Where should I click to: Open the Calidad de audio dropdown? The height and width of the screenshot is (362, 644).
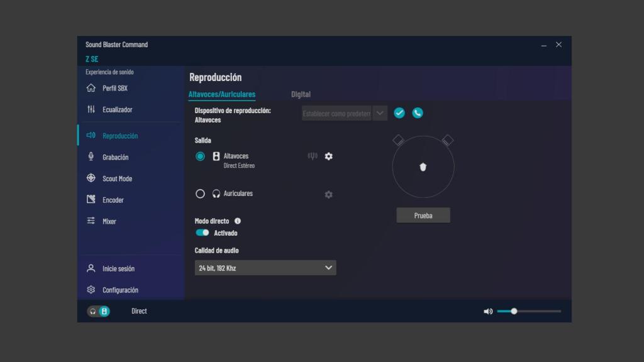[265, 267]
